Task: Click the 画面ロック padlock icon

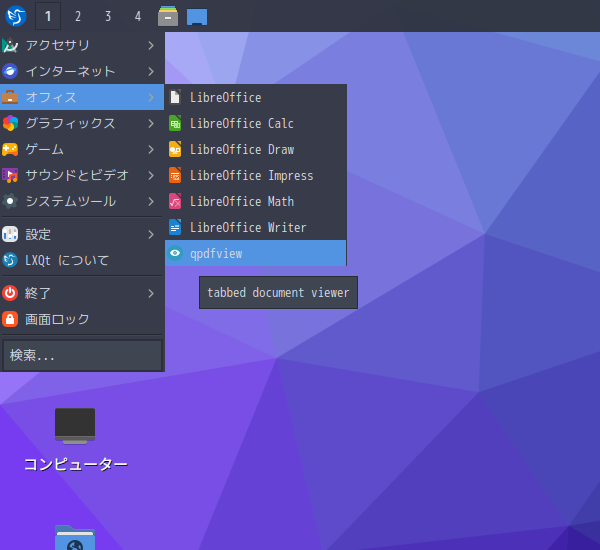Action: [x=10, y=319]
